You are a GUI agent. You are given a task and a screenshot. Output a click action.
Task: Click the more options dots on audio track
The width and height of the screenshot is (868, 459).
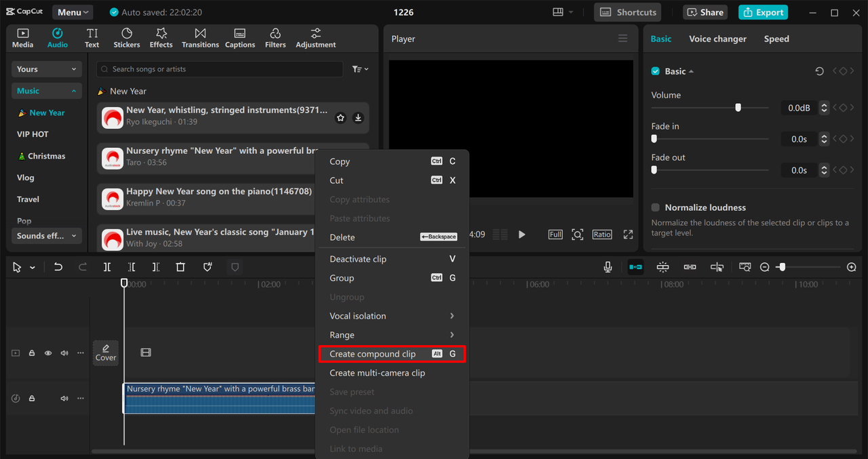(81, 399)
